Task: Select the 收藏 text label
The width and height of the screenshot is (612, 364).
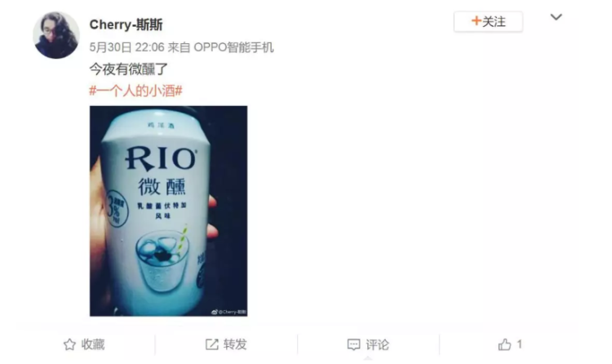Action: coord(93,344)
